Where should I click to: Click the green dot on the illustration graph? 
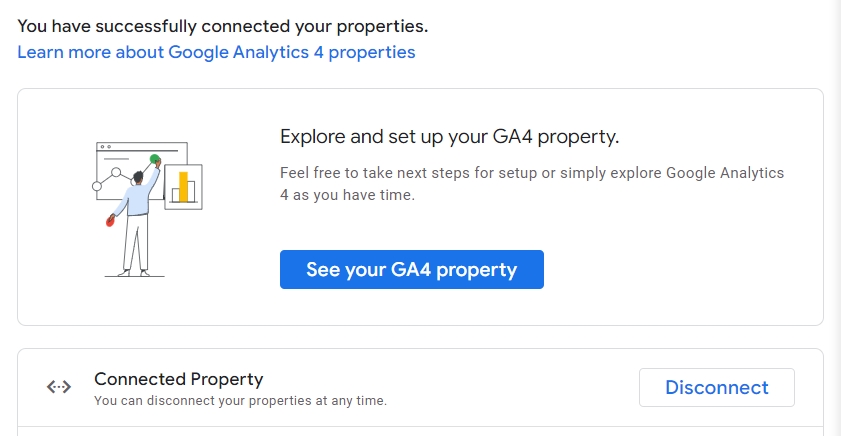pos(155,159)
